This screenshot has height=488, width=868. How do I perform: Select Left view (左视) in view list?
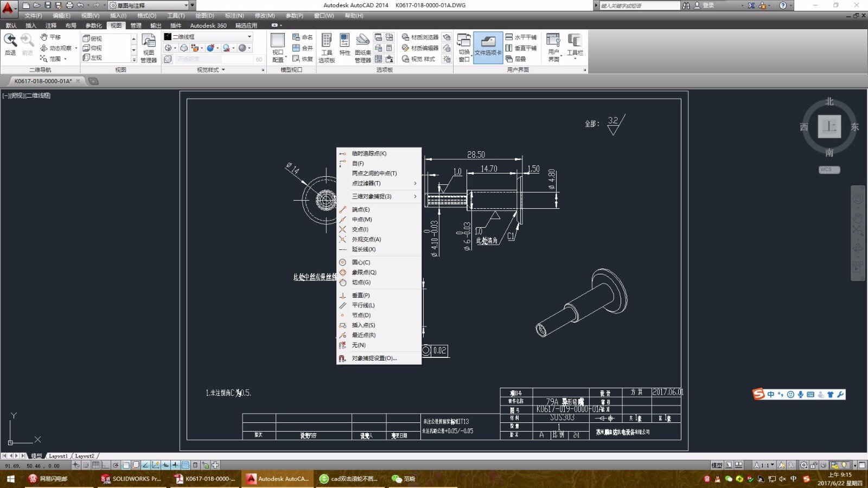point(92,57)
